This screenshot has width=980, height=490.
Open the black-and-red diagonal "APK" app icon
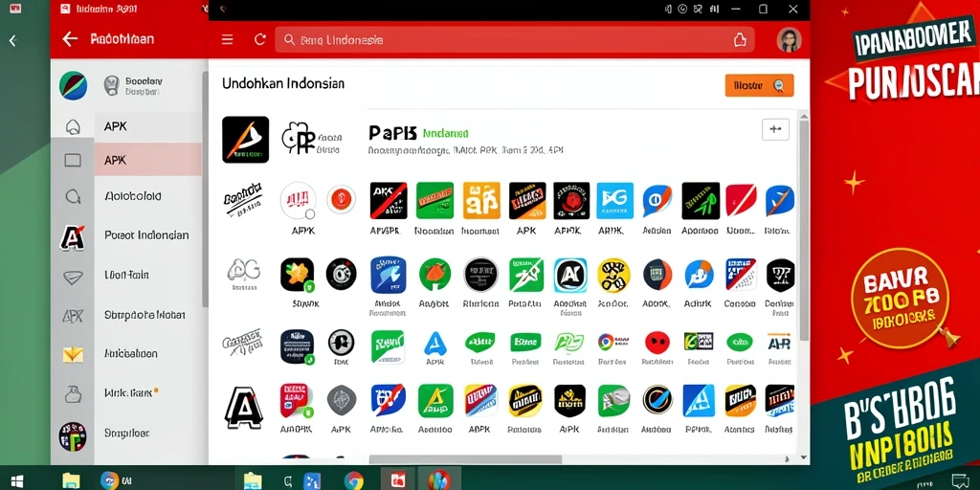pos(389,201)
